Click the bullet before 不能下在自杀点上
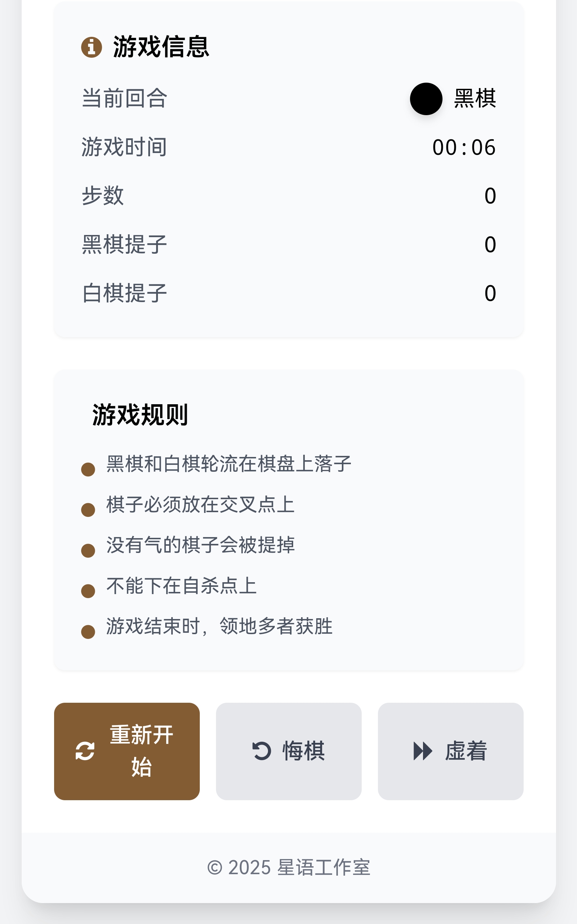 (x=88, y=591)
